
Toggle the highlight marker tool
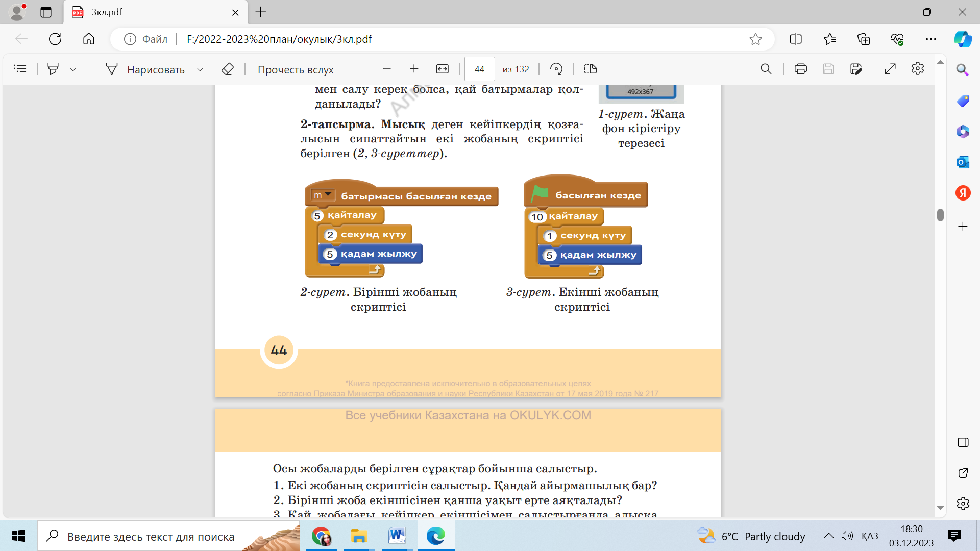pos(53,69)
